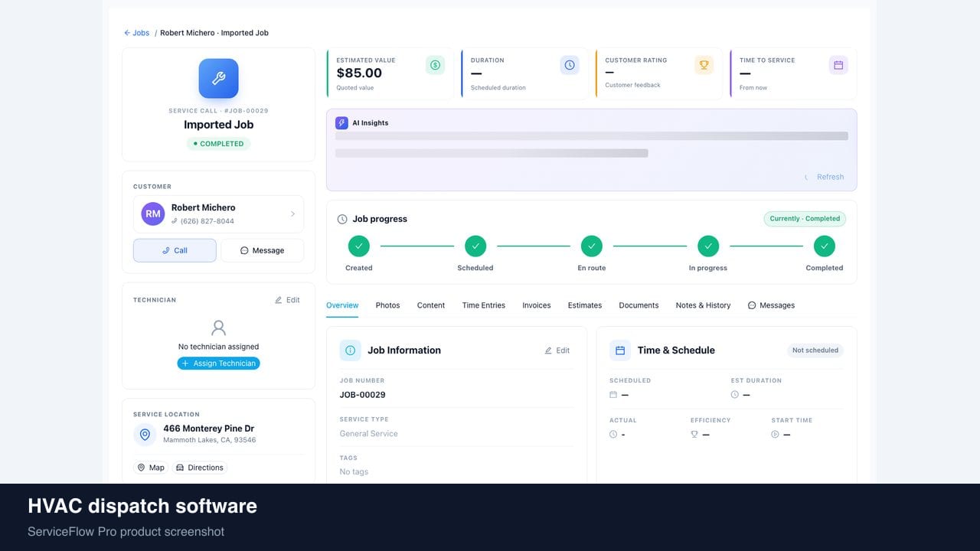
Task: Click the blue wrench service call icon
Action: [218, 78]
